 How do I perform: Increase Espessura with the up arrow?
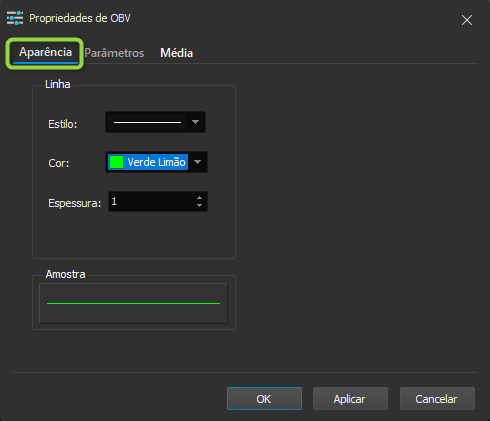(199, 198)
